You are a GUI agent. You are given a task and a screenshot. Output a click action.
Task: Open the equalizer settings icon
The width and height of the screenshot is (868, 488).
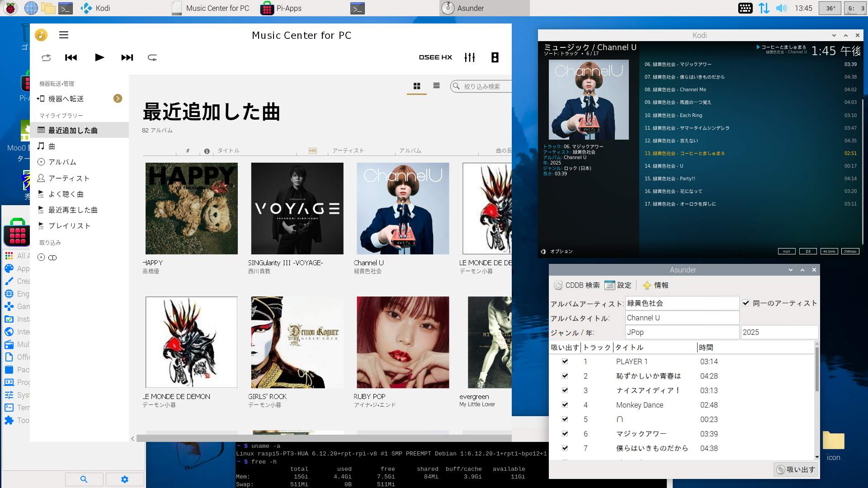pyautogui.click(x=470, y=57)
